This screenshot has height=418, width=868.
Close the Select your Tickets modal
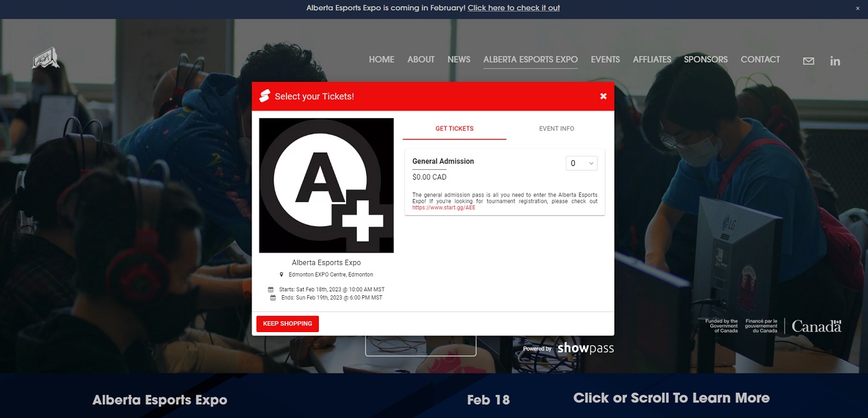603,96
